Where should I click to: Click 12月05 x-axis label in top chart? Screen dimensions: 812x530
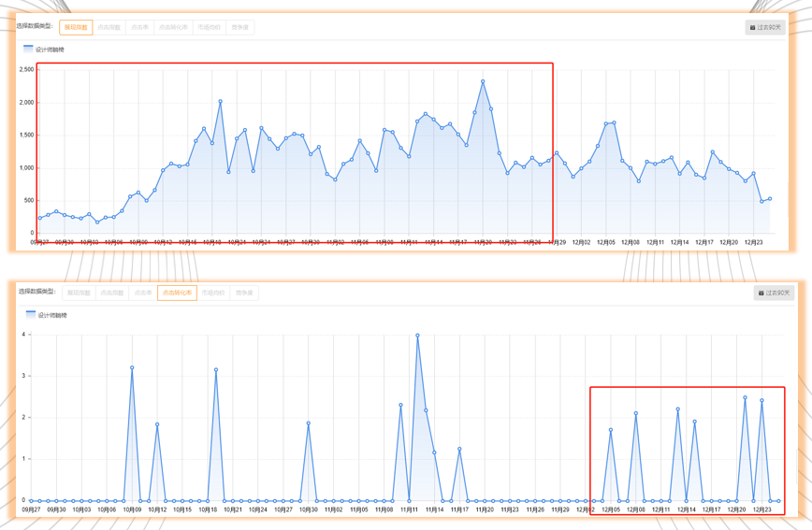click(606, 242)
